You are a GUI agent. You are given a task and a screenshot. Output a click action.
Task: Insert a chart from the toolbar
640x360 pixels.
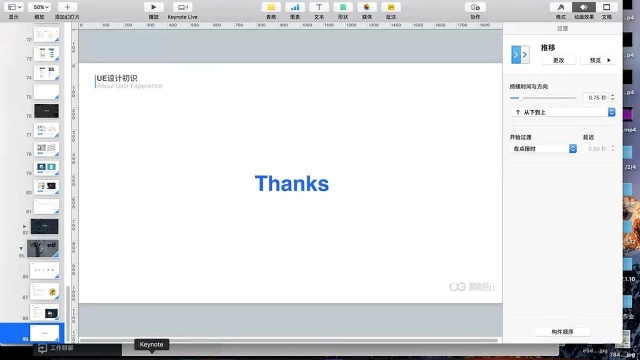(295, 7)
